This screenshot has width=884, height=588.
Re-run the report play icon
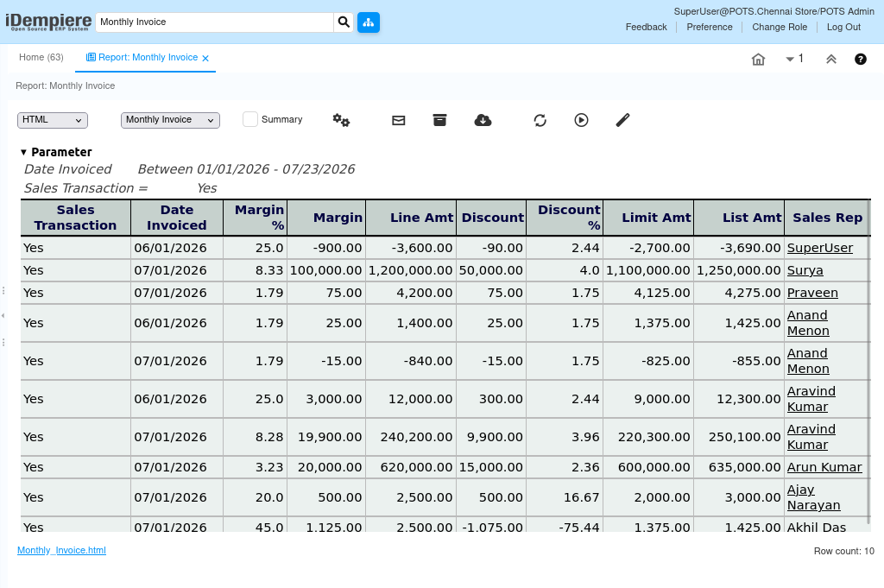click(x=581, y=120)
